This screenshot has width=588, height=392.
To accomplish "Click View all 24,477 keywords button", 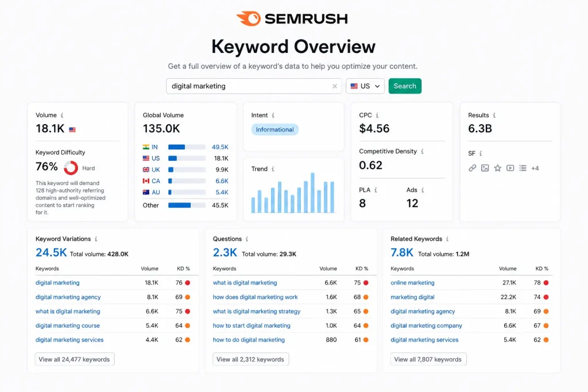I will (74, 359).
